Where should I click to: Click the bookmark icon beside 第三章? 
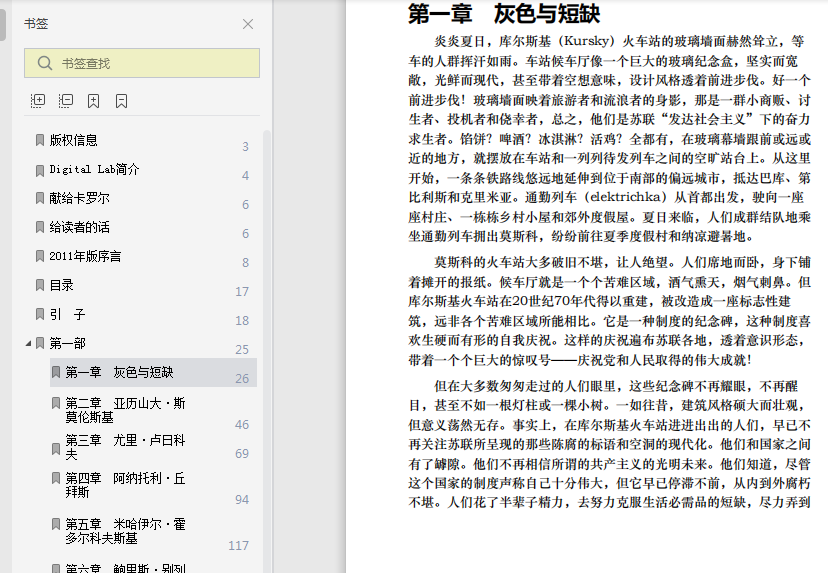coord(55,449)
